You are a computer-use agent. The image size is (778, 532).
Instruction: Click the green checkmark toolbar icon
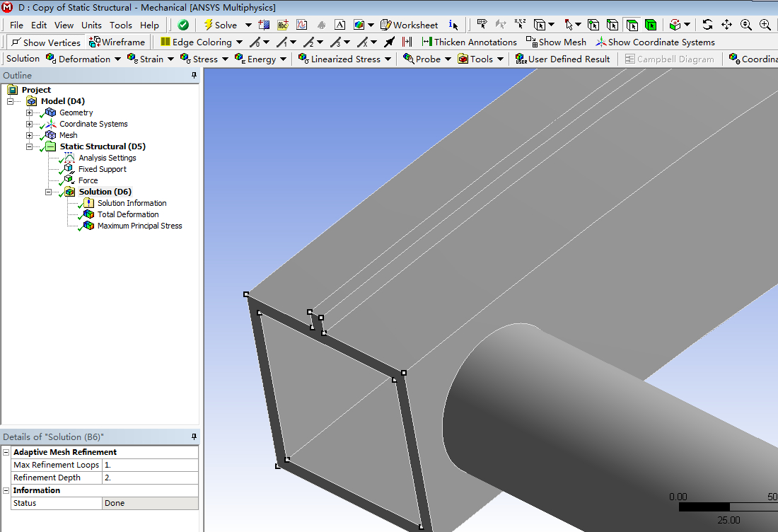point(183,25)
